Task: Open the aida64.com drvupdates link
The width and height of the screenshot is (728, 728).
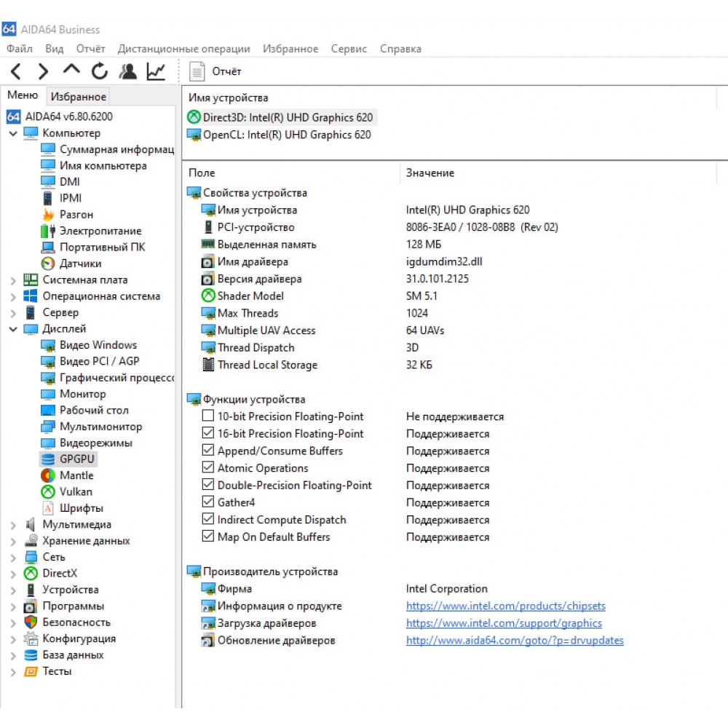Action: point(515,640)
